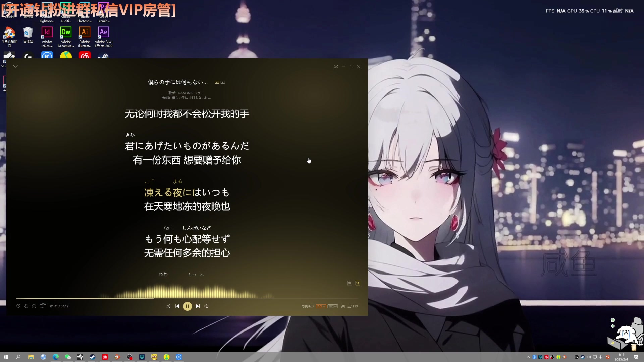This screenshot has width=644, height=362.
Task: Enter fullscreen mode in the music player
Action: (336, 67)
